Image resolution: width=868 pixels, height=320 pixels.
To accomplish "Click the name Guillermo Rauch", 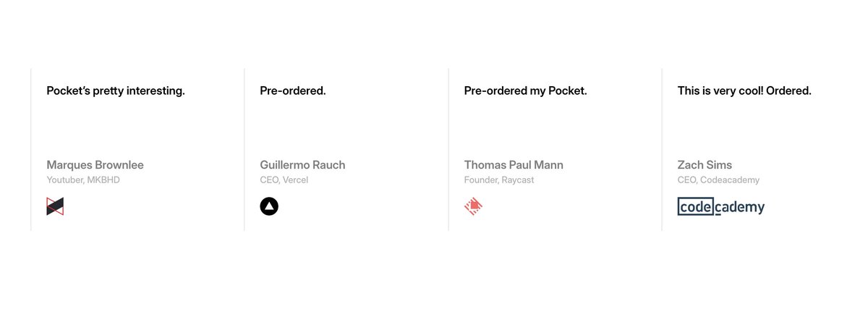I will tap(302, 165).
